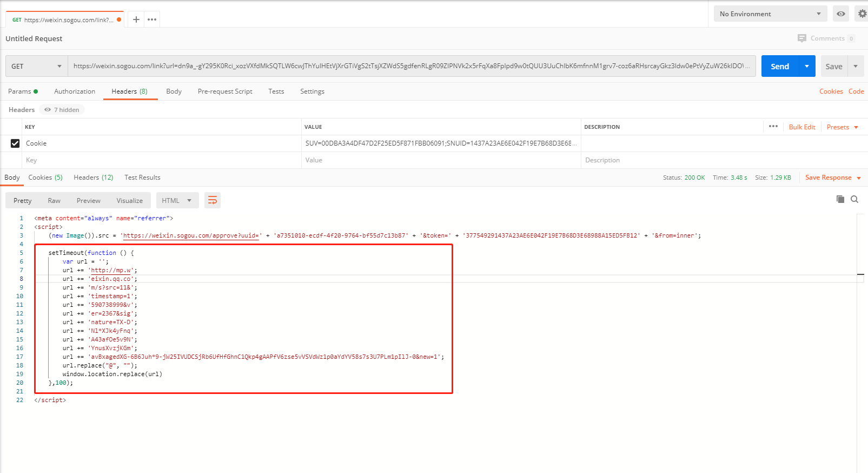Image resolution: width=868 pixels, height=473 pixels.
Task: Open the Pre-request Script tab
Action: pos(225,91)
